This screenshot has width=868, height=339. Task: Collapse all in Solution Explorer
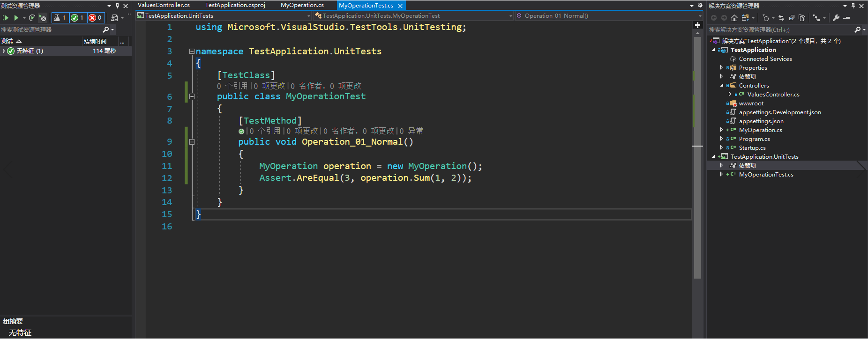coord(792,18)
